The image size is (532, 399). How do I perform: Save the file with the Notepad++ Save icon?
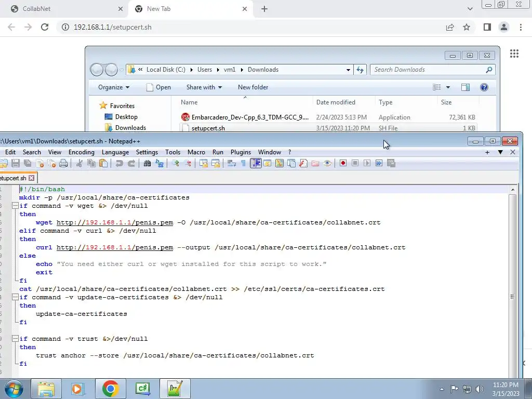(x=15, y=163)
